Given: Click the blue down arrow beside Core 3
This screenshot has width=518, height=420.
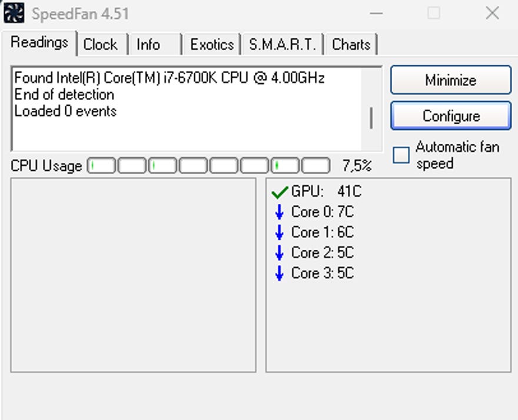Looking at the screenshot, I should [280, 273].
